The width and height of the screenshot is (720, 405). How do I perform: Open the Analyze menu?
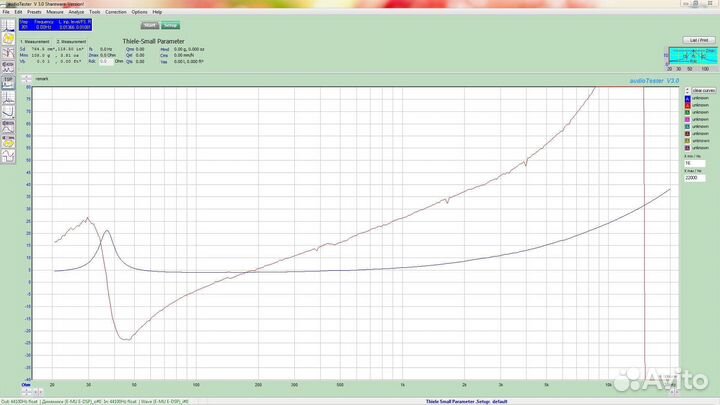click(x=74, y=11)
